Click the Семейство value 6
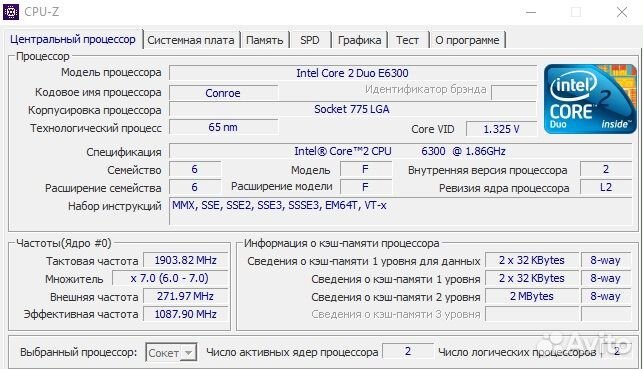This screenshot has height=369, width=643. tap(195, 169)
